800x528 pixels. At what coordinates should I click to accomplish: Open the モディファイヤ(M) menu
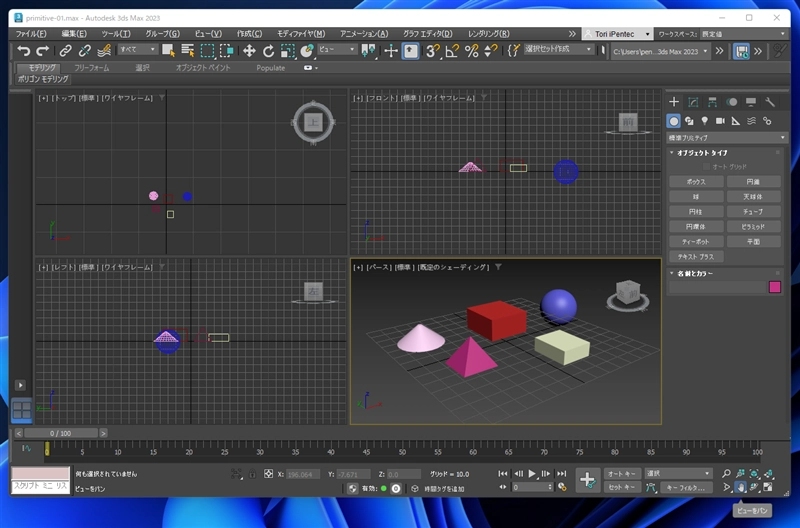tap(301, 34)
